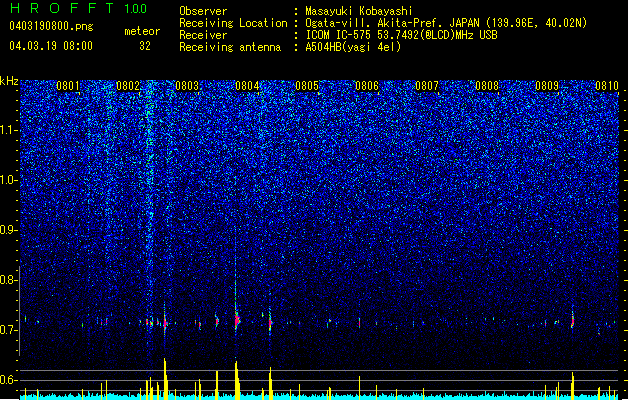629x400 pixels.
Task: Click the 0804 time marker
Action: tap(247, 86)
